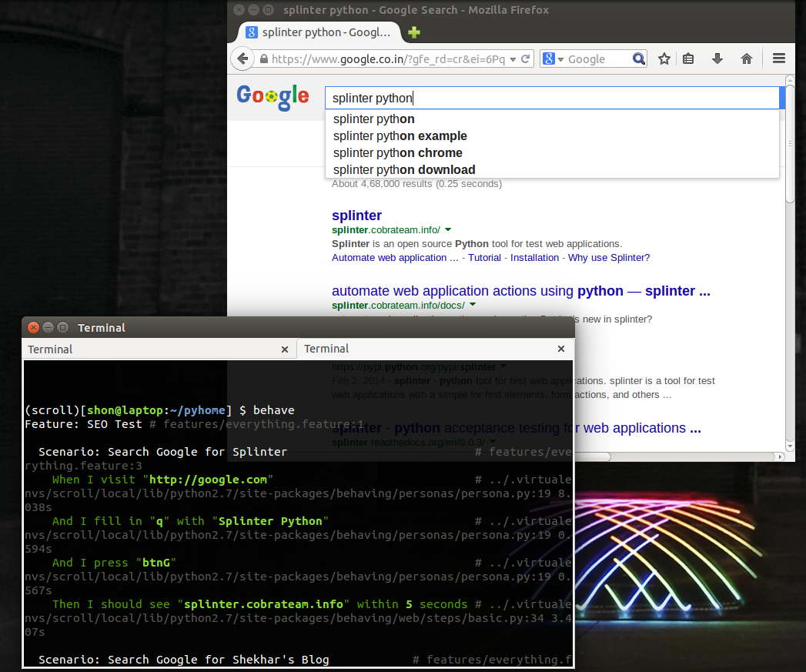Select the 'splinter python - Googl...' browser tab
Image resolution: width=806 pixels, height=672 pixels.
coord(319,32)
